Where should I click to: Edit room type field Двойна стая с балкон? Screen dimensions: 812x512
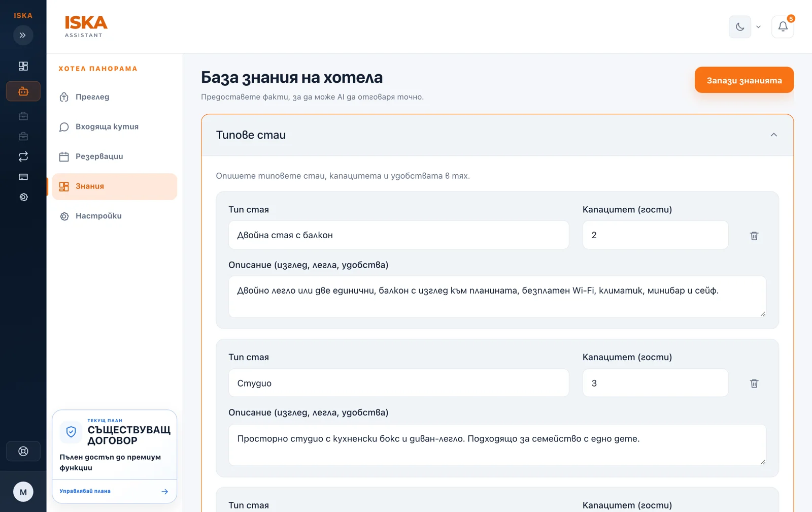click(x=398, y=235)
